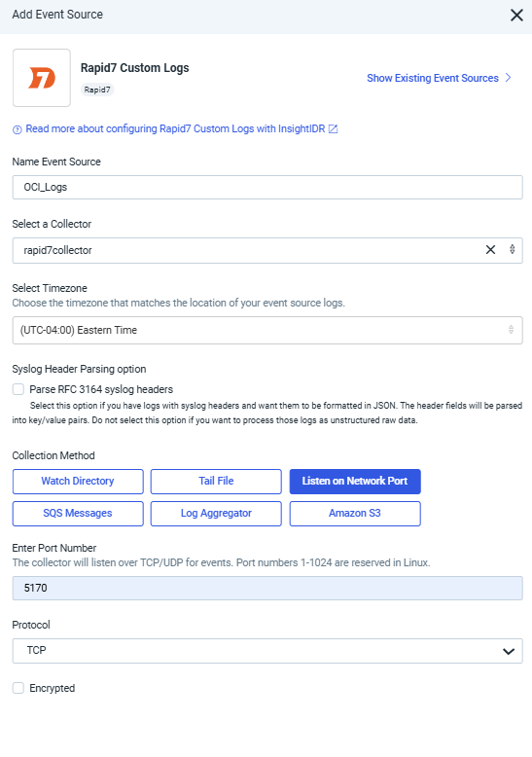Click the port number field showing 5170
Image resolution: width=532 pixels, height=757 pixels.
click(x=267, y=588)
